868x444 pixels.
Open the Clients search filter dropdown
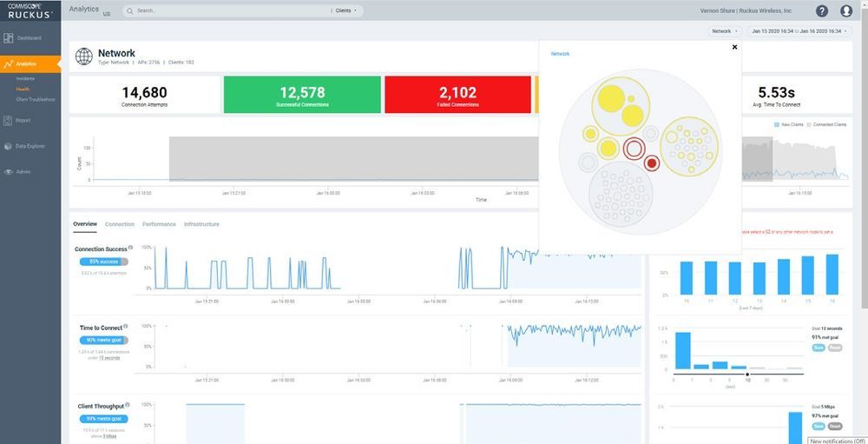(x=347, y=11)
